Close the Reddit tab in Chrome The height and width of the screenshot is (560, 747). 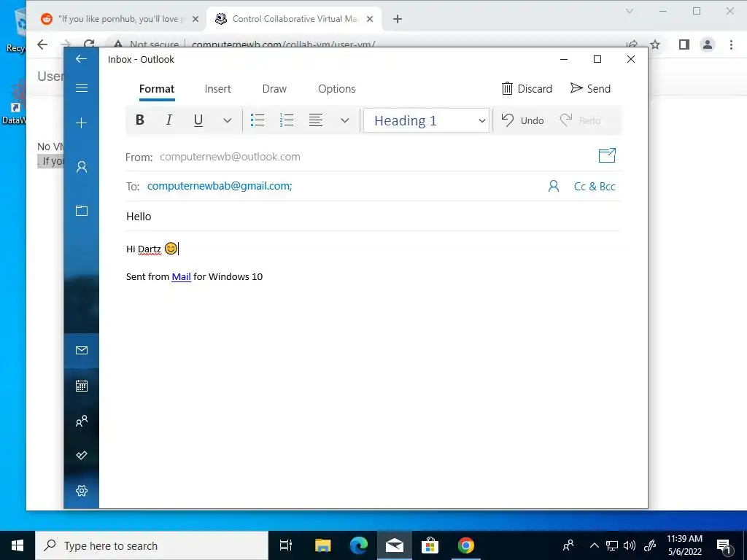tap(196, 19)
